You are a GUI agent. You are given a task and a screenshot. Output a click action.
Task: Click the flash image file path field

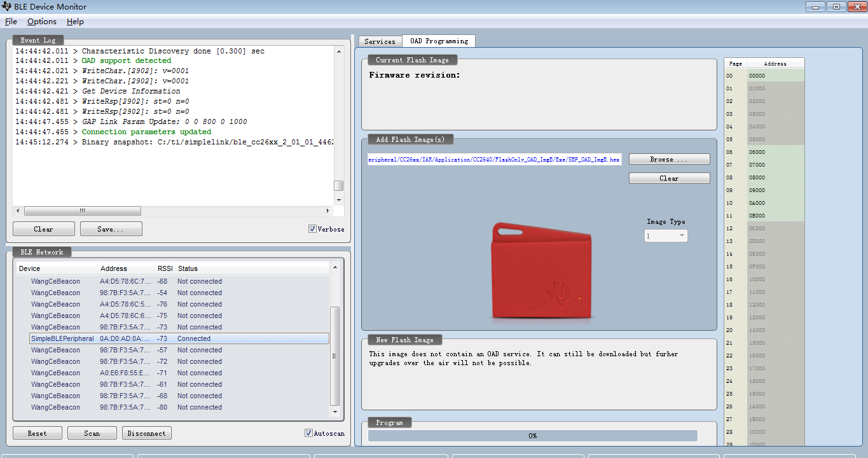[495, 159]
